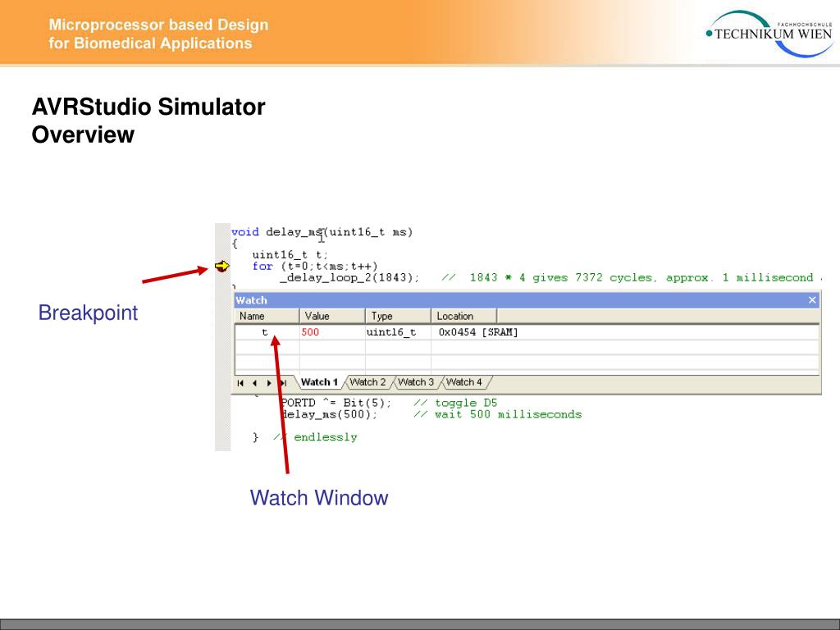Click the yellow current-statement arrow in the gutter
Viewport: 840px width, 630px height.
pos(221,266)
